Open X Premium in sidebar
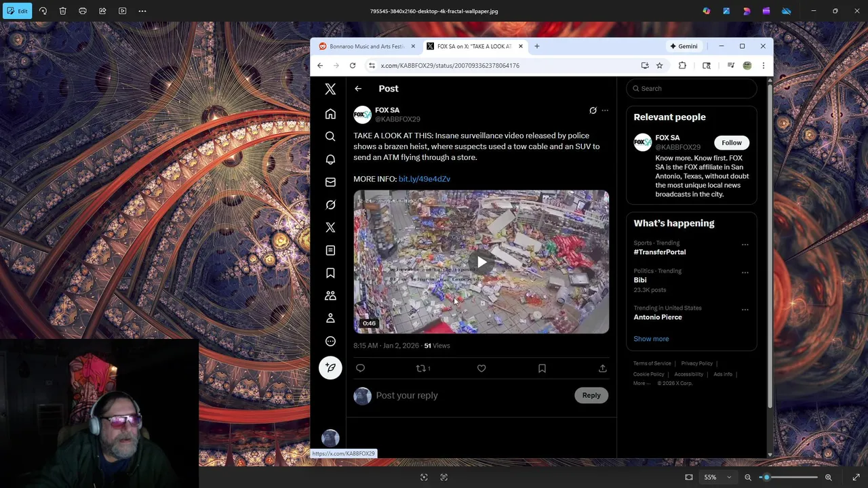The width and height of the screenshot is (868, 488). [x=330, y=228]
